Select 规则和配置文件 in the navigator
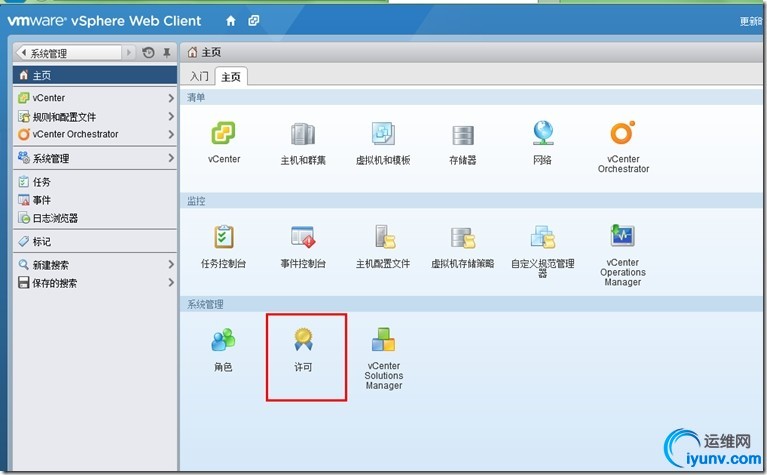This screenshot has width=767, height=475. (95, 116)
